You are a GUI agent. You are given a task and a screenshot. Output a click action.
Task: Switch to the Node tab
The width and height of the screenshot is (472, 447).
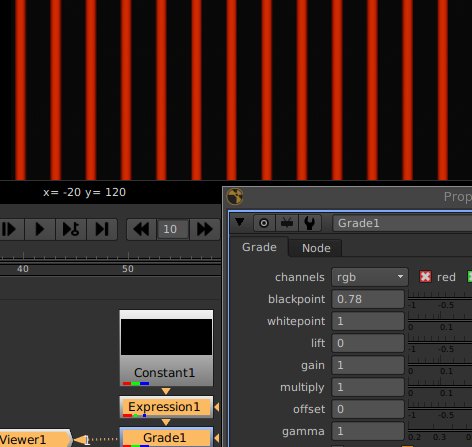[316, 248]
